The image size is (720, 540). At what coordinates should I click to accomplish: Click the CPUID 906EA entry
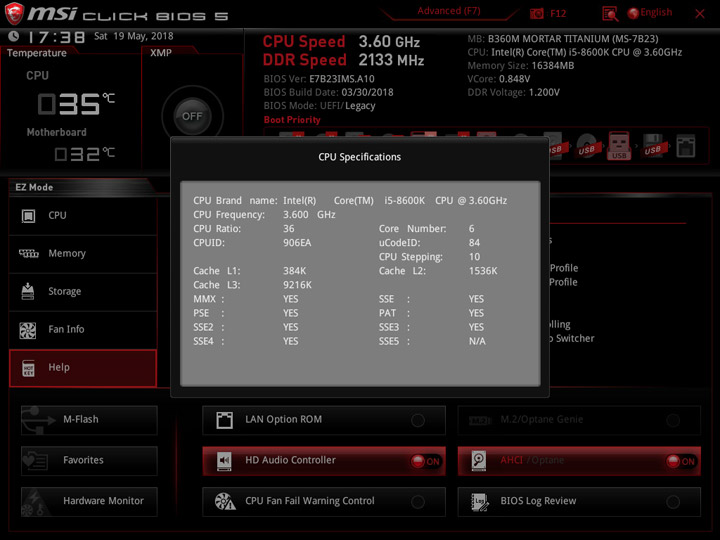pos(252,243)
